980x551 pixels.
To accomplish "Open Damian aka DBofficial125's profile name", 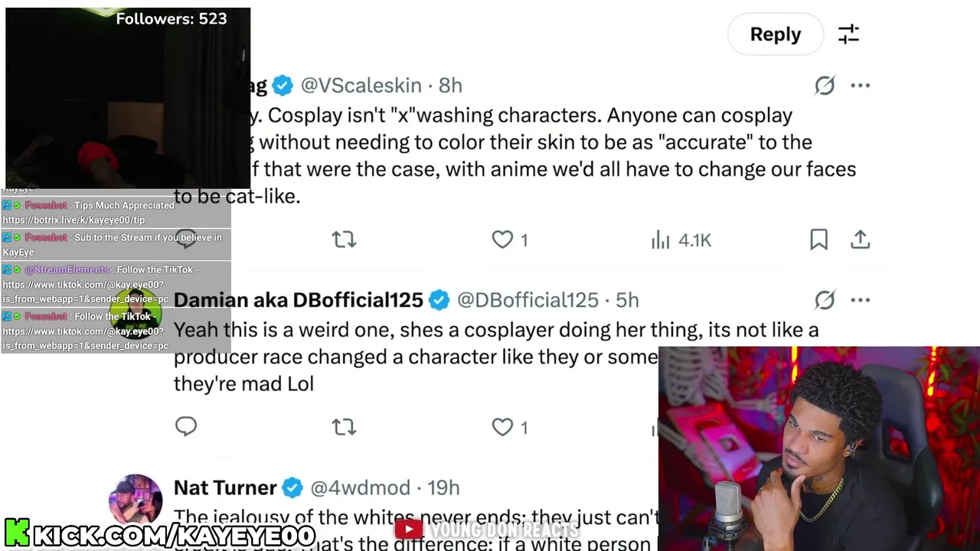I will [298, 300].
